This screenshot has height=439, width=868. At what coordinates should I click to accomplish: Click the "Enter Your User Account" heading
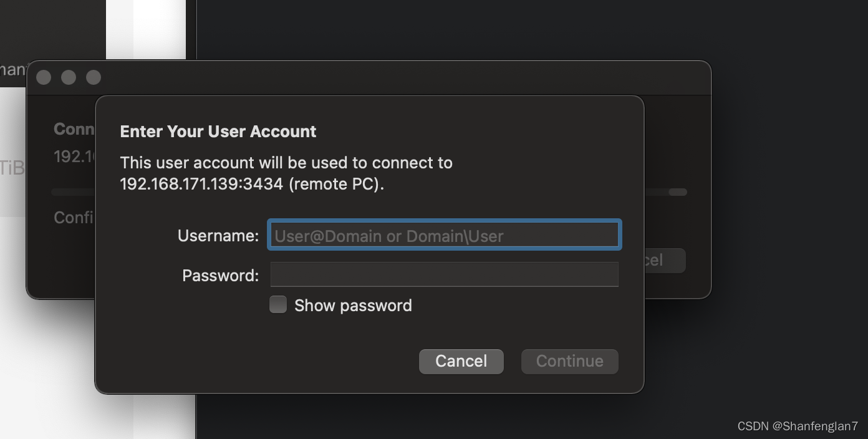(x=218, y=132)
